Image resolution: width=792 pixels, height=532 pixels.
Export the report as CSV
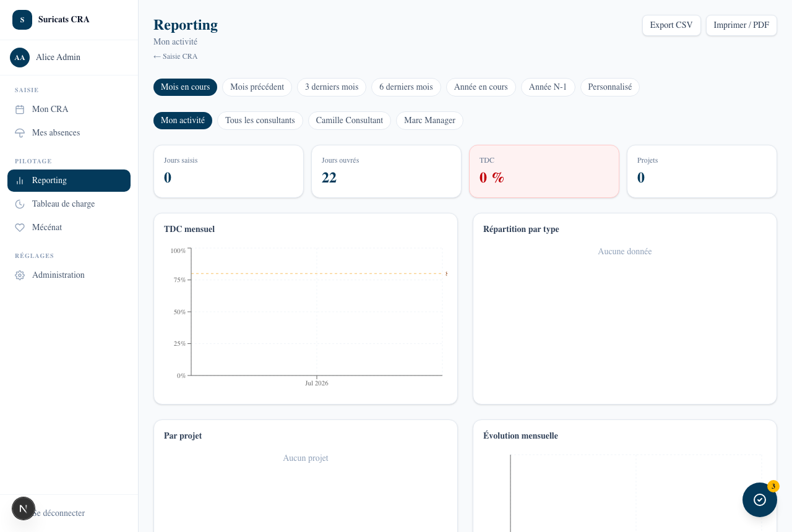pos(671,25)
